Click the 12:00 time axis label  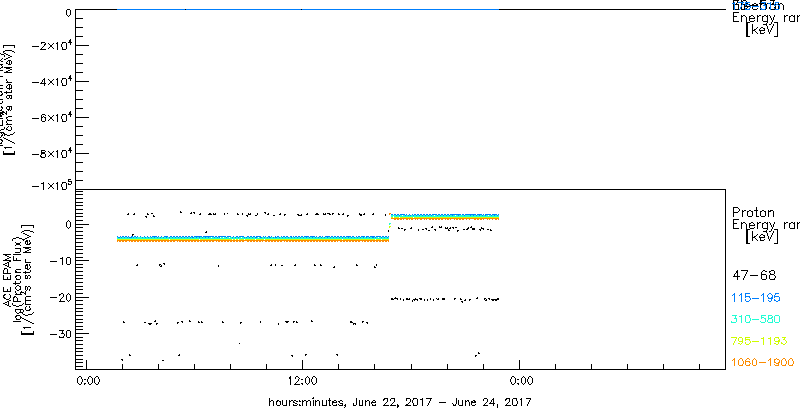(303, 380)
